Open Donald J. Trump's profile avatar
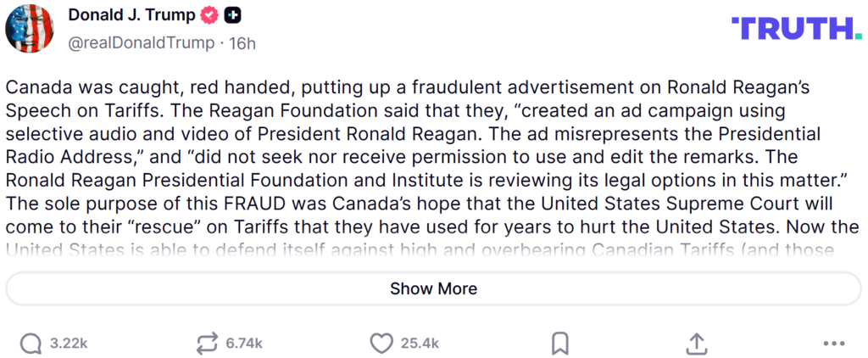The height and width of the screenshot is (358, 868). click(x=31, y=28)
